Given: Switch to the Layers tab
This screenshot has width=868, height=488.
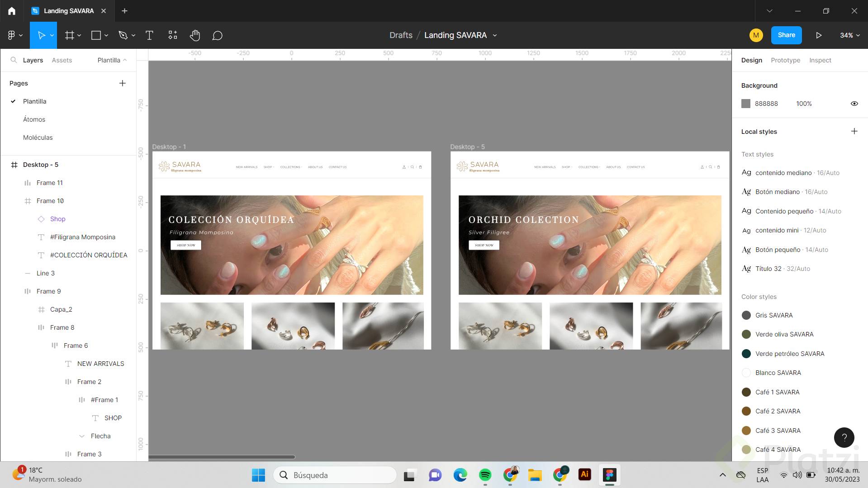Looking at the screenshot, I should click(33, 60).
